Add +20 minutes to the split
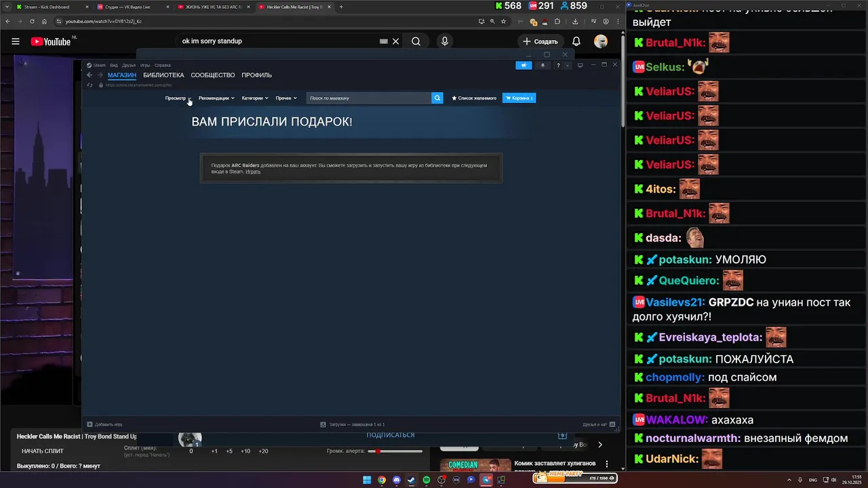This screenshot has height=488, width=868. (263, 451)
